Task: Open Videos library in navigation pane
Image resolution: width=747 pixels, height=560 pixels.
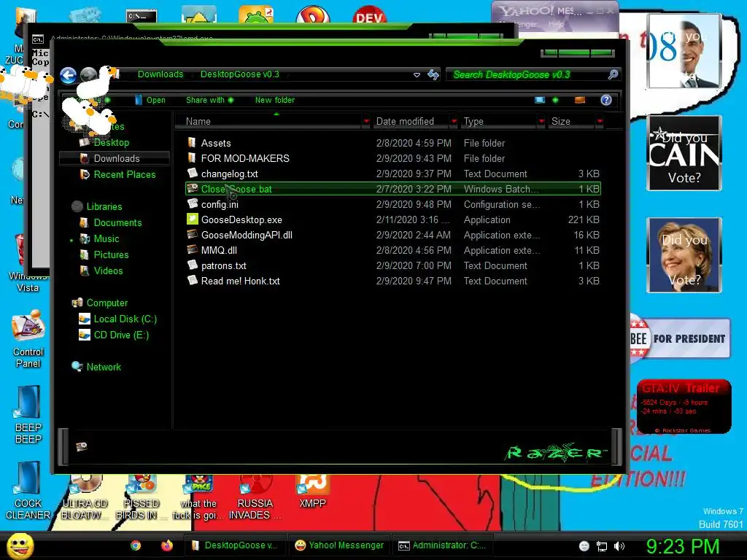Action: coord(108,271)
